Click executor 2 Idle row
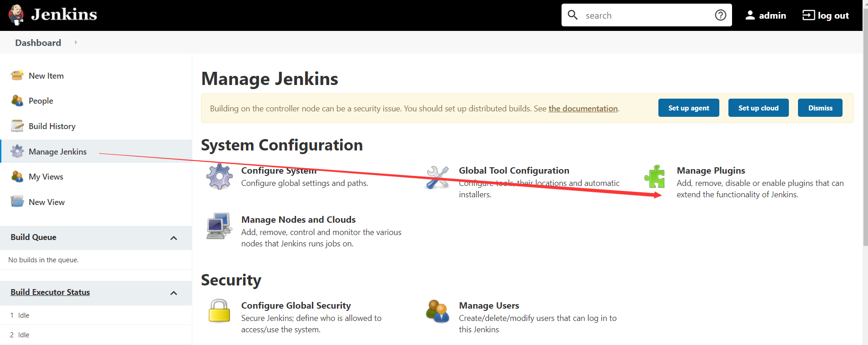868x345 pixels. point(96,335)
